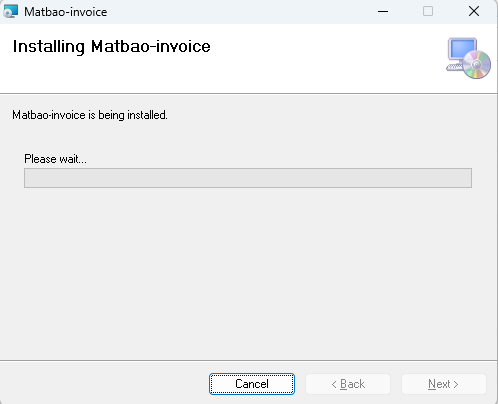Click the separator line above the buttons

coord(248,360)
